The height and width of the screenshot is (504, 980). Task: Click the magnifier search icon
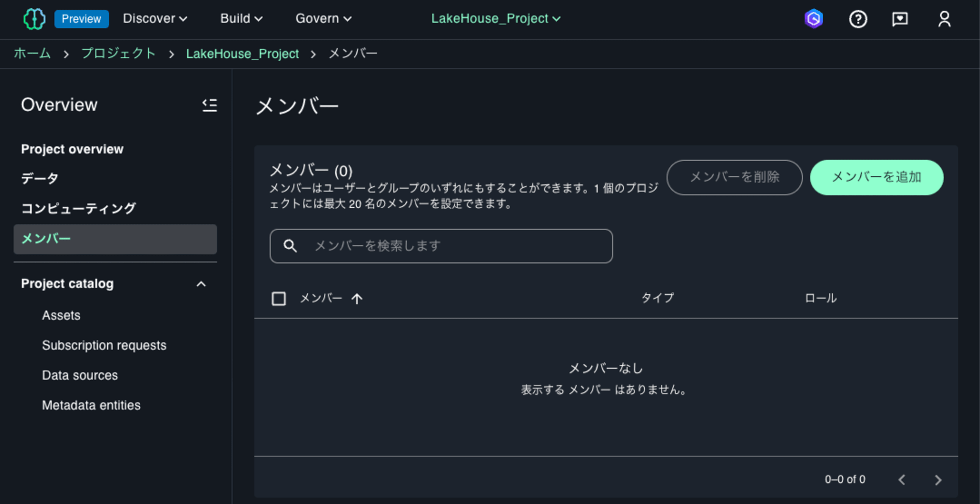coord(290,246)
